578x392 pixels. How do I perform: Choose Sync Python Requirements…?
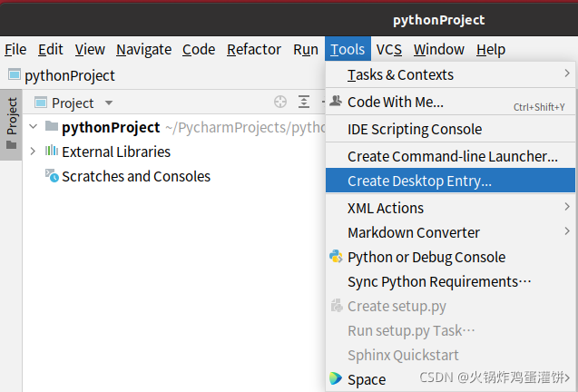[450, 281]
